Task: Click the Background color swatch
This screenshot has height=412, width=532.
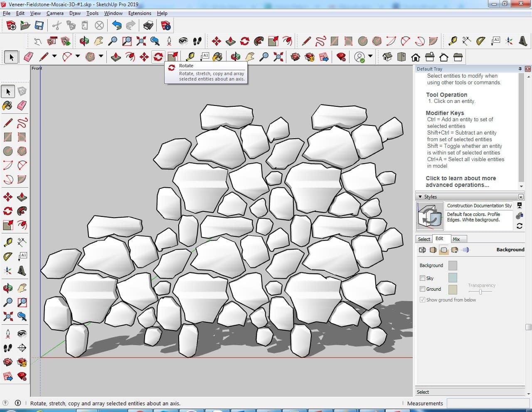Action: pos(453,266)
